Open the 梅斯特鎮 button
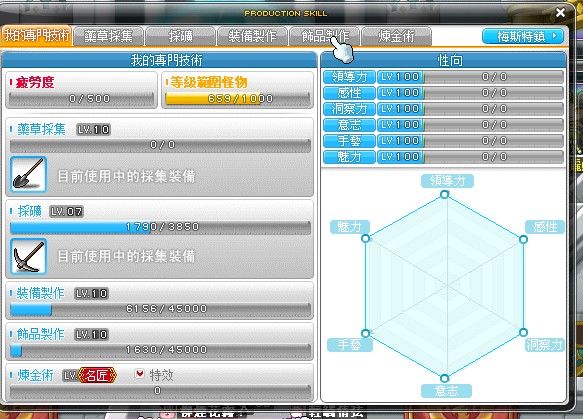 [x=523, y=36]
